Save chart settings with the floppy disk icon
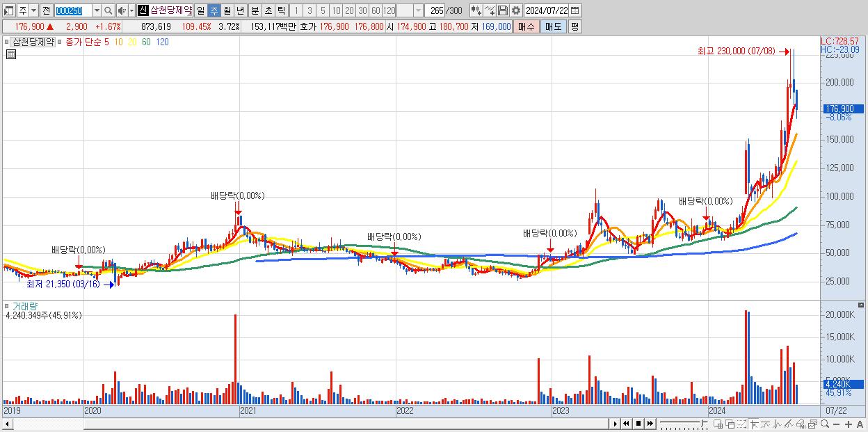 coord(503,10)
